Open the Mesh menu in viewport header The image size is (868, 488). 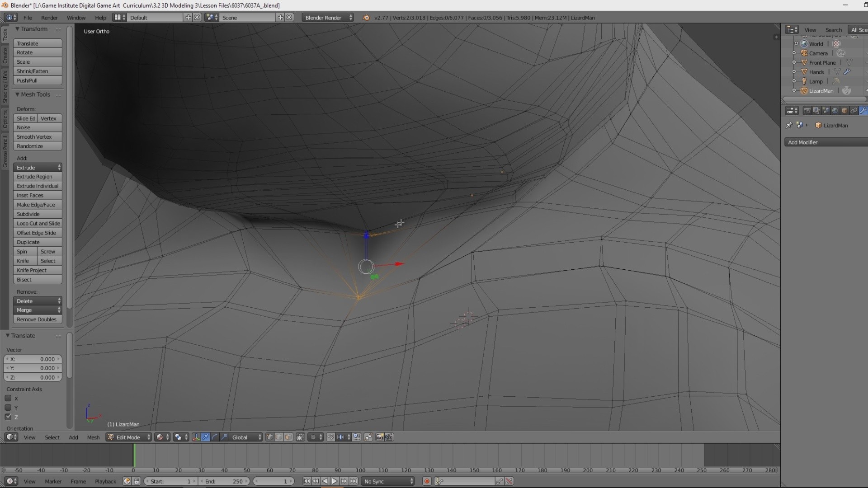pyautogui.click(x=93, y=437)
